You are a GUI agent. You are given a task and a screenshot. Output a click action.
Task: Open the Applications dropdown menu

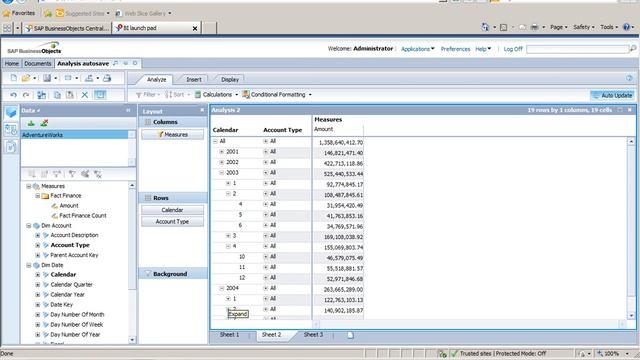[418, 49]
